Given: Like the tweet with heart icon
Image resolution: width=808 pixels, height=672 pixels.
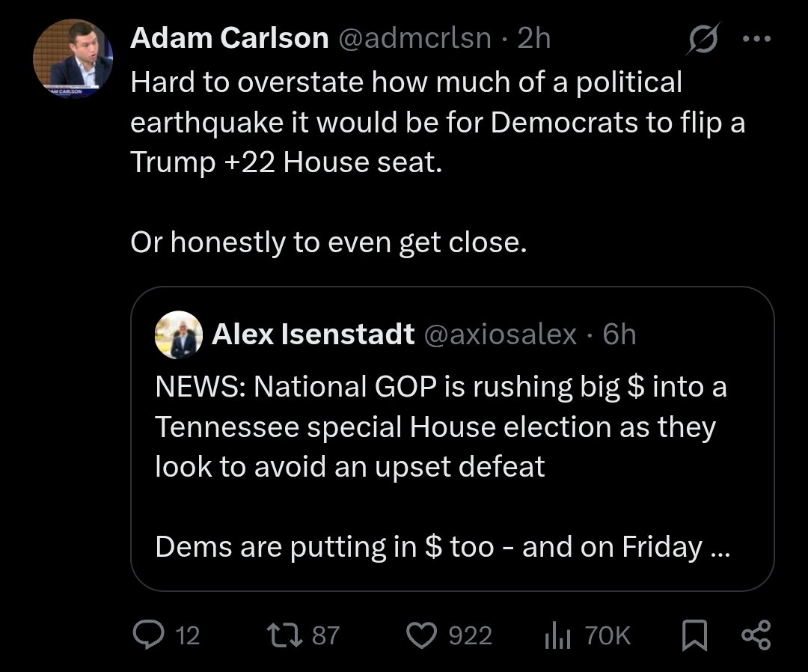Looking at the screenshot, I should tap(423, 635).
